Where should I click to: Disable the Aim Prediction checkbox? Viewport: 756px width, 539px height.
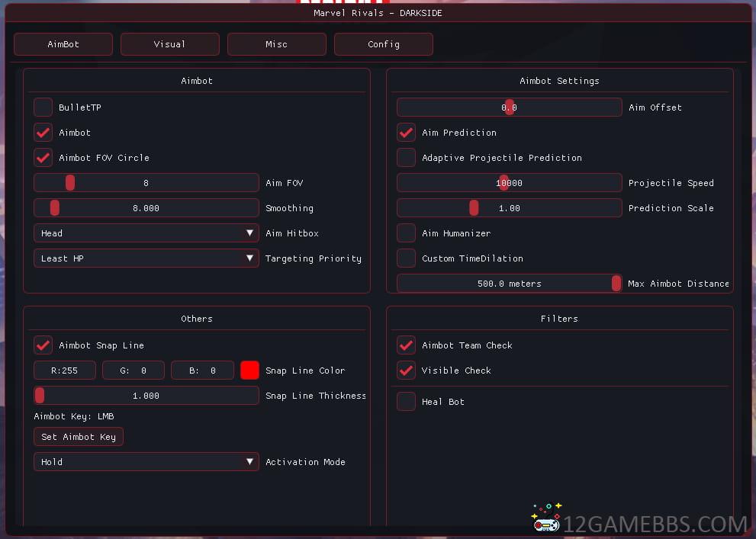click(406, 133)
